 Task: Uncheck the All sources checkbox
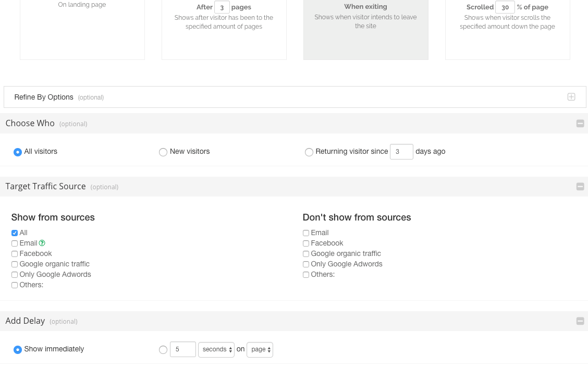click(x=15, y=233)
